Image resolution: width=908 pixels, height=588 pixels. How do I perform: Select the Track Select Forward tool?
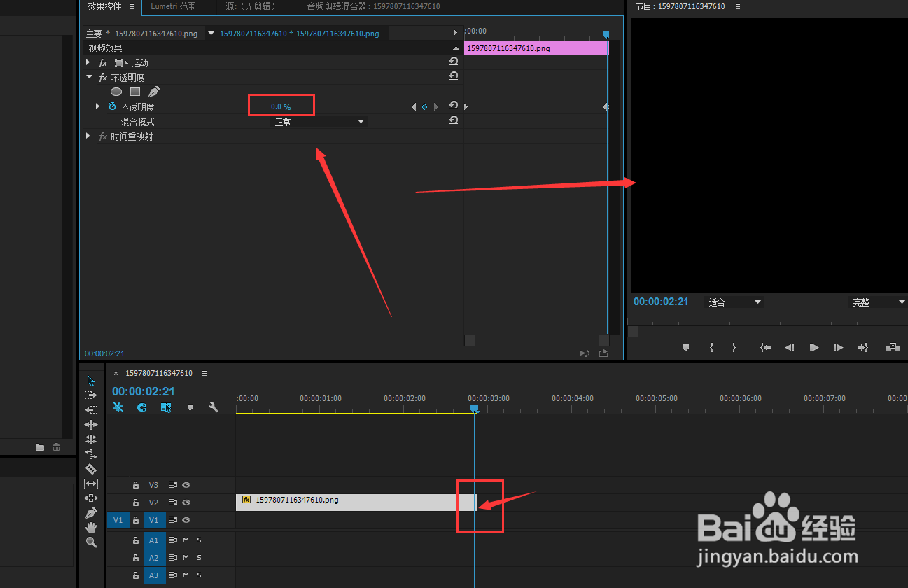pos(91,395)
